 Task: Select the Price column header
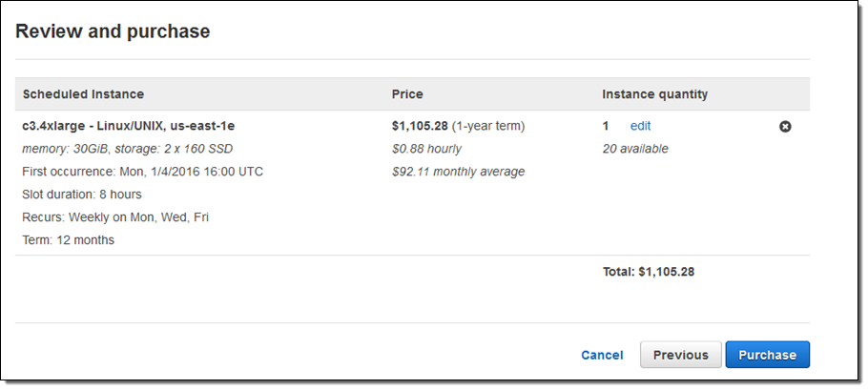coord(407,94)
